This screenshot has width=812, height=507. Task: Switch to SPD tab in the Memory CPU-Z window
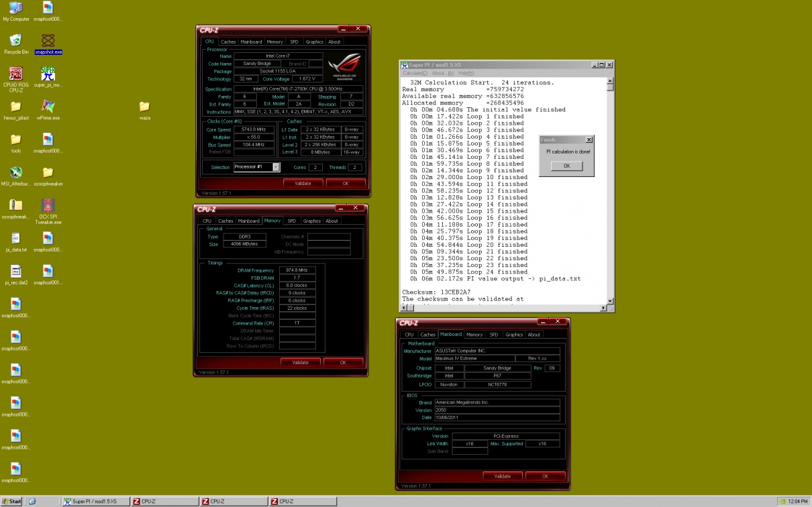click(291, 221)
